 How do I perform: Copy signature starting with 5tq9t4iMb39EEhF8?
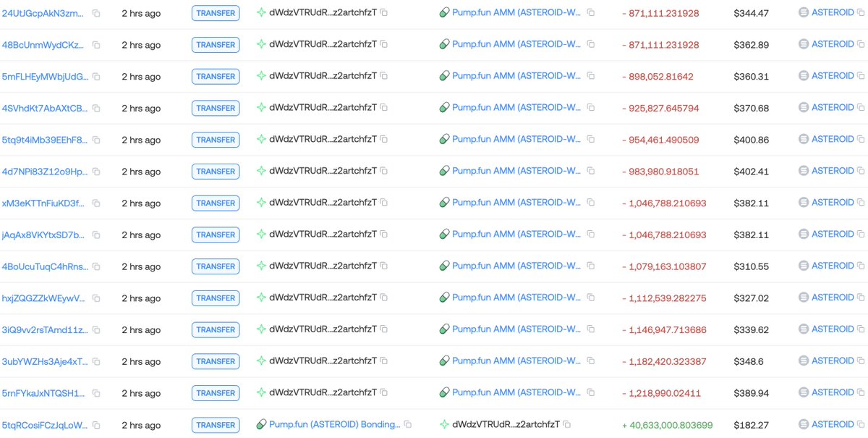pyautogui.click(x=96, y=140)
